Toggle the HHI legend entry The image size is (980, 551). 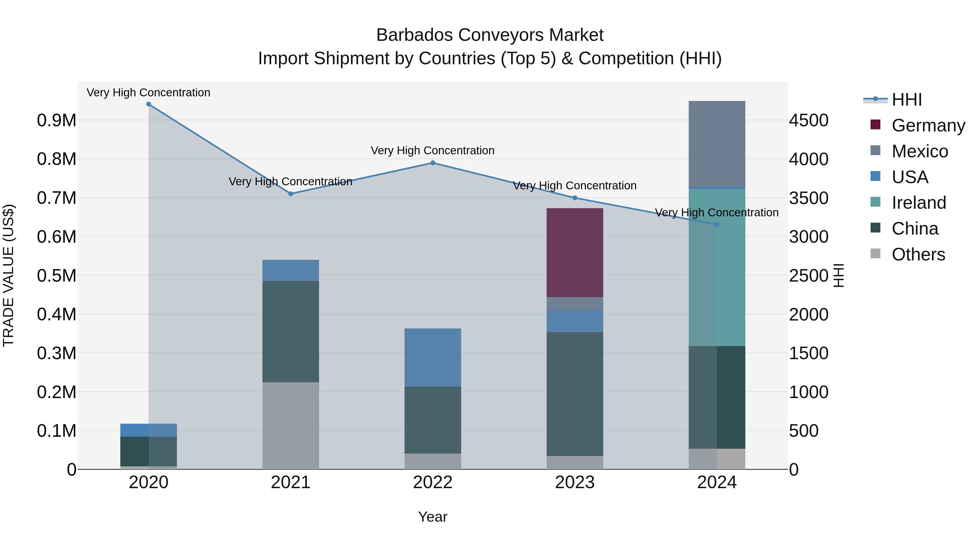point(893,100)
